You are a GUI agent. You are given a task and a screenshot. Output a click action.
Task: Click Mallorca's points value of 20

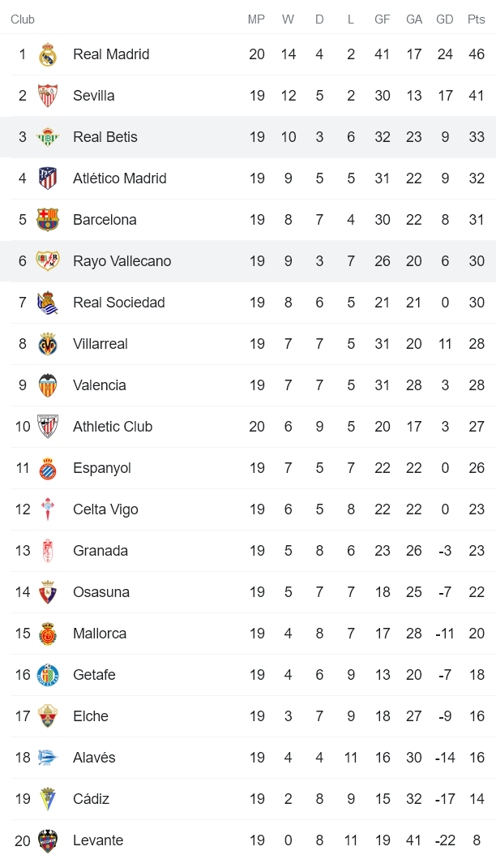[x=477, y=634]
